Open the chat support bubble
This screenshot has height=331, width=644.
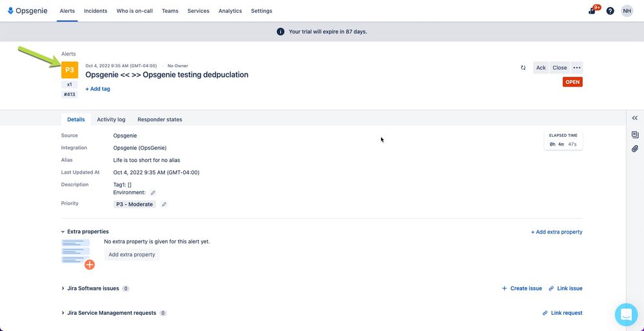click(627, 315)
